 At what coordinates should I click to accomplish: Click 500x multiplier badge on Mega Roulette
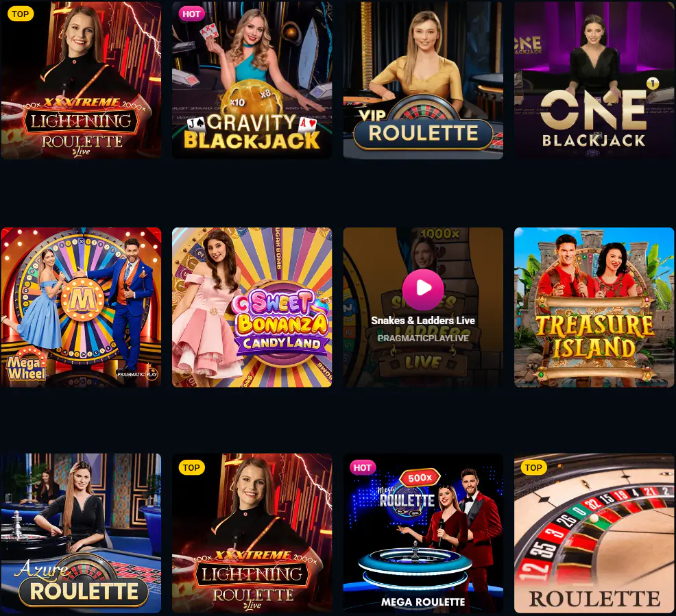pos(420,478)
